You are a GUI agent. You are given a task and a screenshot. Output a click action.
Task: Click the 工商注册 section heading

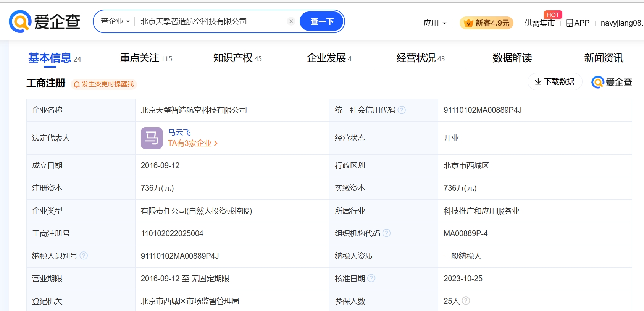point(46,83)
